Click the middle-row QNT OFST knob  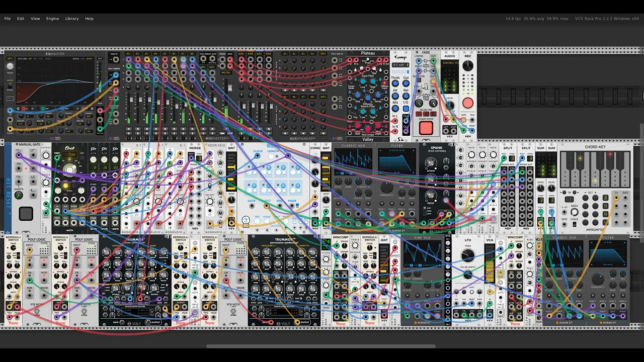[x=231, y=200]
